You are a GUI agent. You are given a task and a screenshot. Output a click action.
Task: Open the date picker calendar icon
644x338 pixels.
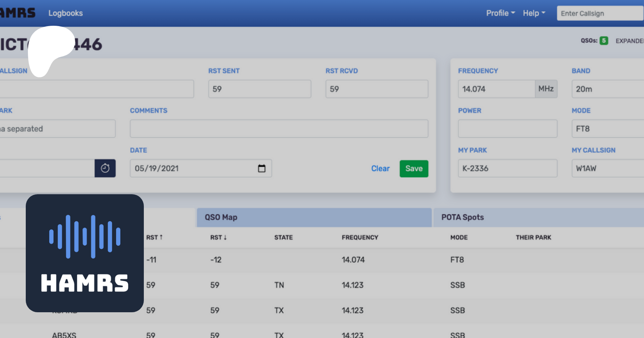pos(262,168)
